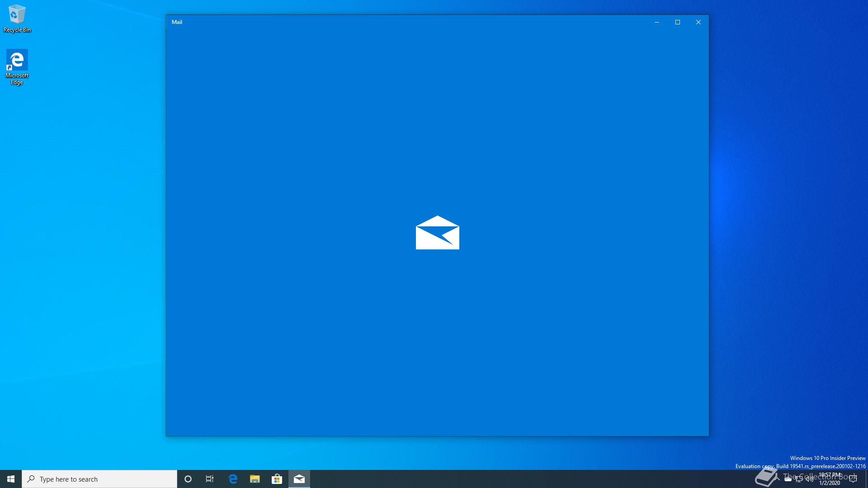The image size is (868, 488).
Task: Expand the hidden tray icons chevron
Action: (x=777, y=479)
